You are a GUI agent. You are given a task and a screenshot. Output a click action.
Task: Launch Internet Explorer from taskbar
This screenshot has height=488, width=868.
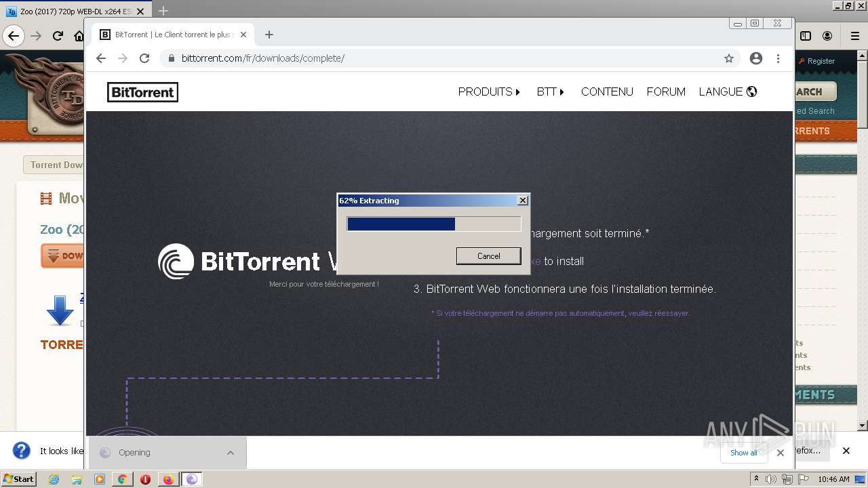(x=54, y=479)
